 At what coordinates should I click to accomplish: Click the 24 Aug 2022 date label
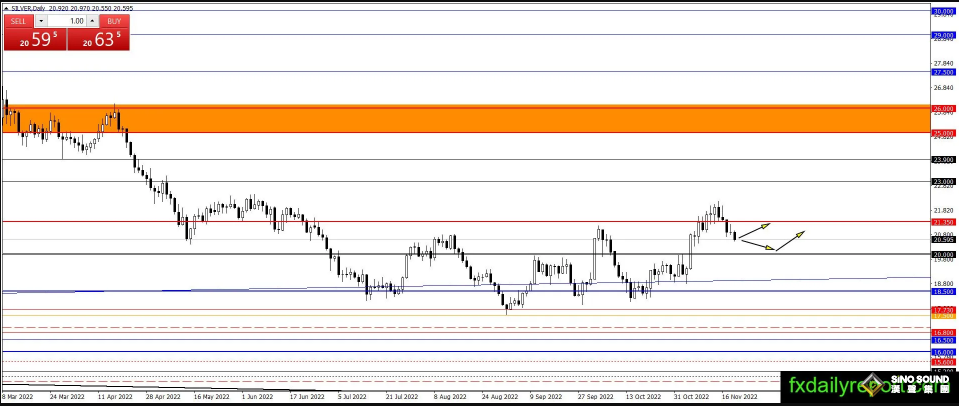[502, 396]
